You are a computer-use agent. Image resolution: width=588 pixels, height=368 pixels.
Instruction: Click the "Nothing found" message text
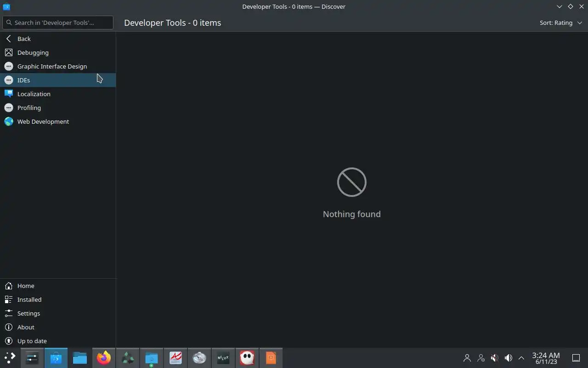(352, 214)
